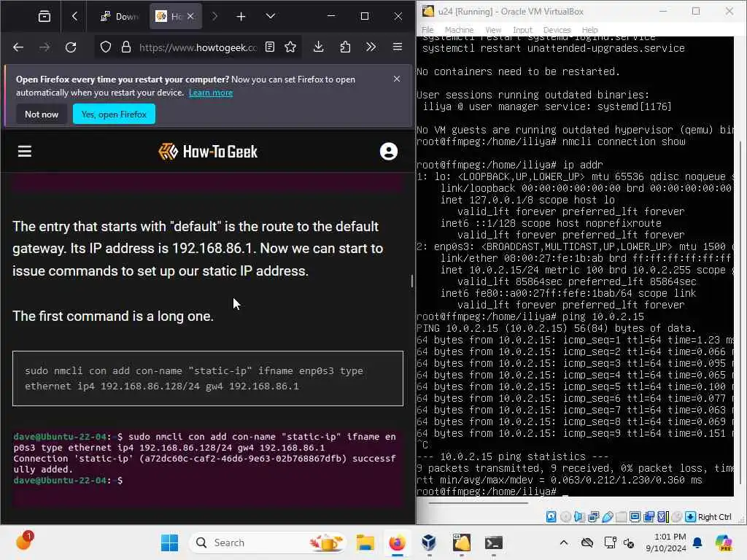Open a new Firefox tab
The image size is (747, 560).
click(241, 17)
